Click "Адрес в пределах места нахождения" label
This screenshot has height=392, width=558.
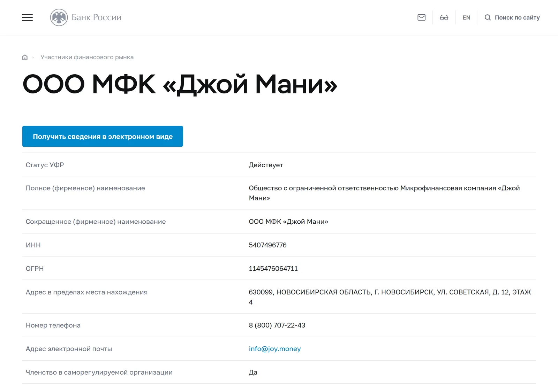point(86,292)
